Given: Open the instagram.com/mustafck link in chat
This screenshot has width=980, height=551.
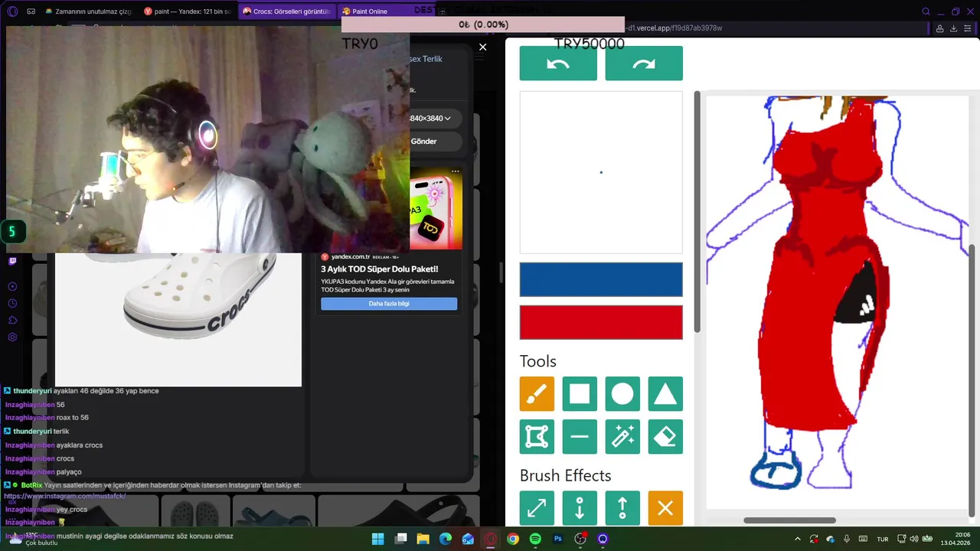Looking at the screenshot, I should coord(65,496).
